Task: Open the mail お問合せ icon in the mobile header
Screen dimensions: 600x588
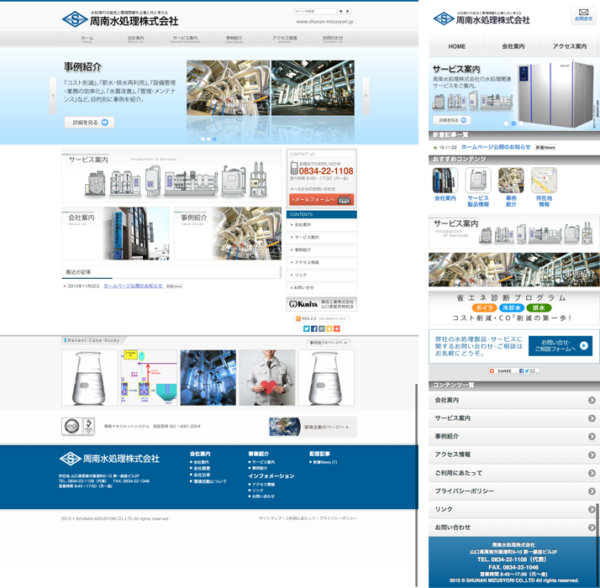Action: [583, 15]
